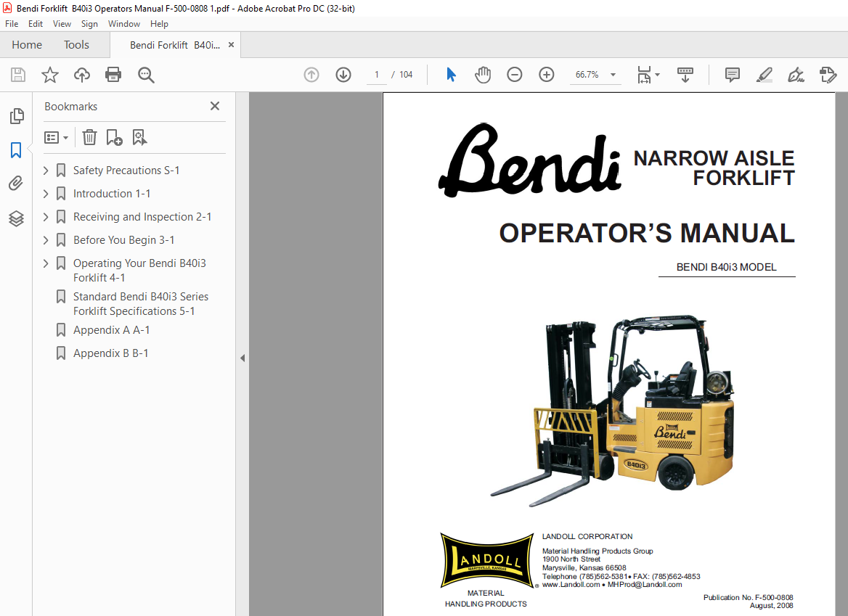Zoom in with plus button
The image size is (848, 616).
(547, 75)
